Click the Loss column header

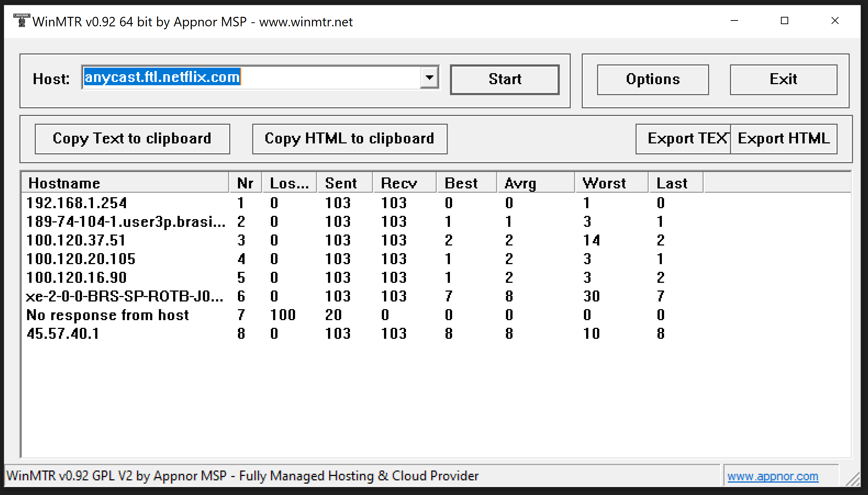[289, 183]
